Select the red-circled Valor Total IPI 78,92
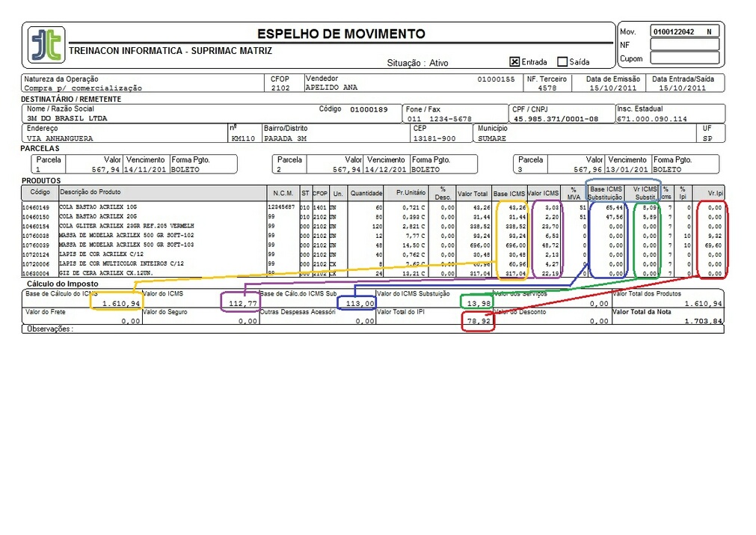 (477, 322)
